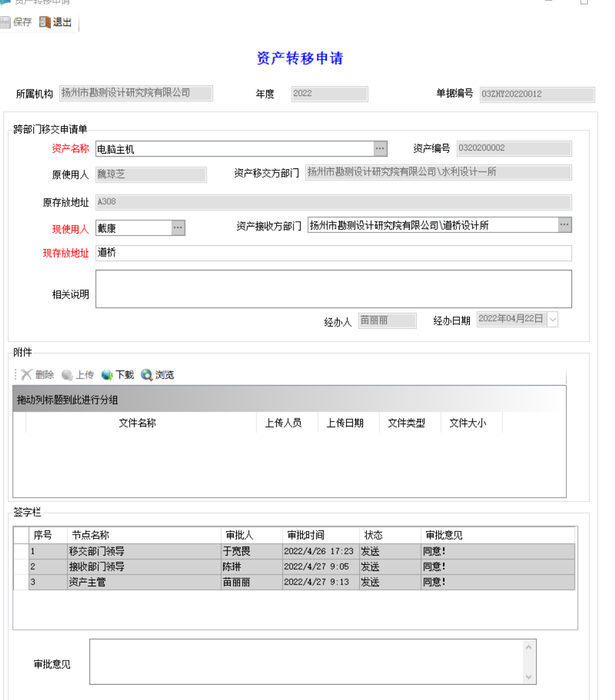Image resolution: width=615 pixels, height=700 pixels.
Task: Click the 审批意见 box scroll down arrow
Action: pos(529,677)
